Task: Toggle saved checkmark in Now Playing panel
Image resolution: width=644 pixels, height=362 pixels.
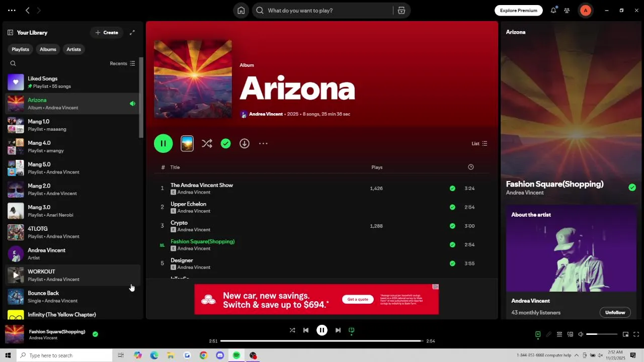Action: tap(632, 188)
